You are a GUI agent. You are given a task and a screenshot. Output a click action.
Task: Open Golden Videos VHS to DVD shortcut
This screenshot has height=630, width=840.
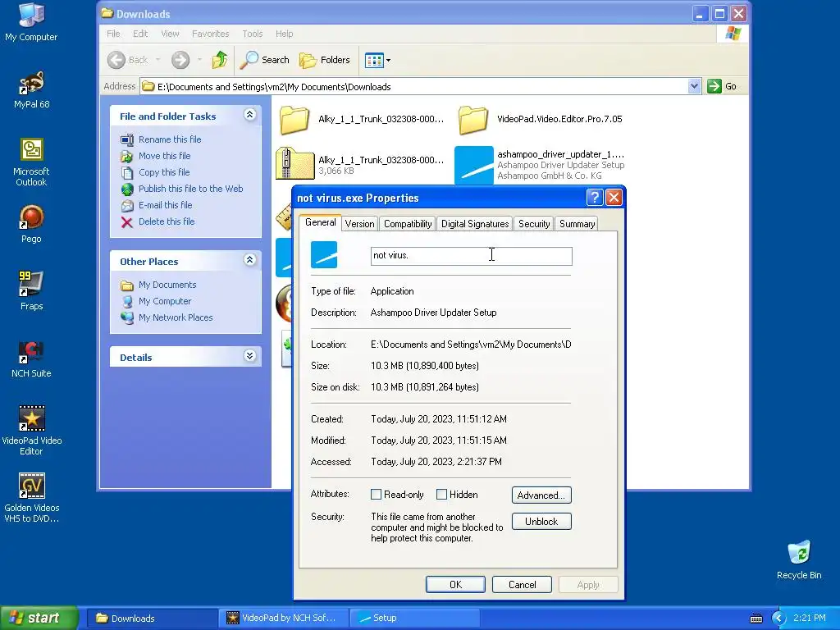31,498
